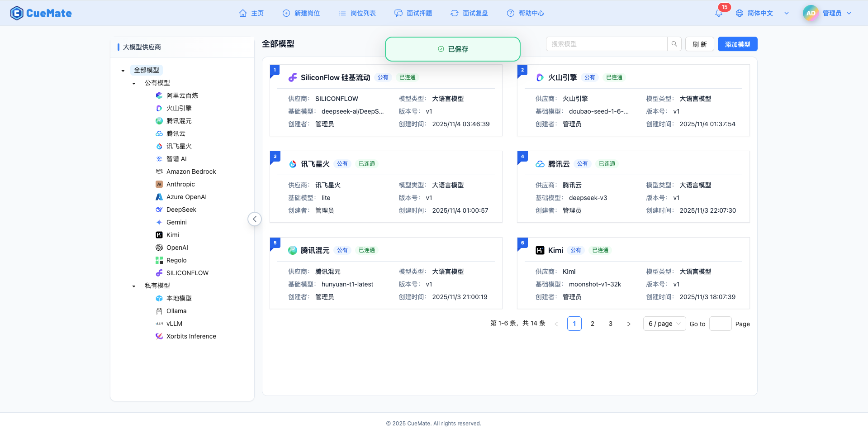Click the CueMate logo icon
The width and height of the screenshot is (868, 434).
pos(17,13)
